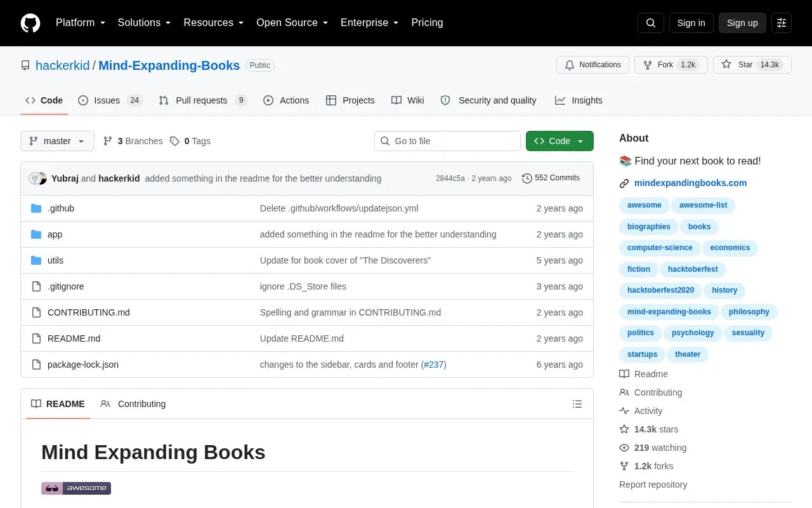The width and height of the screenshot is (812, 508).
Task: Click the Notifications button
Action: [593, 65]
